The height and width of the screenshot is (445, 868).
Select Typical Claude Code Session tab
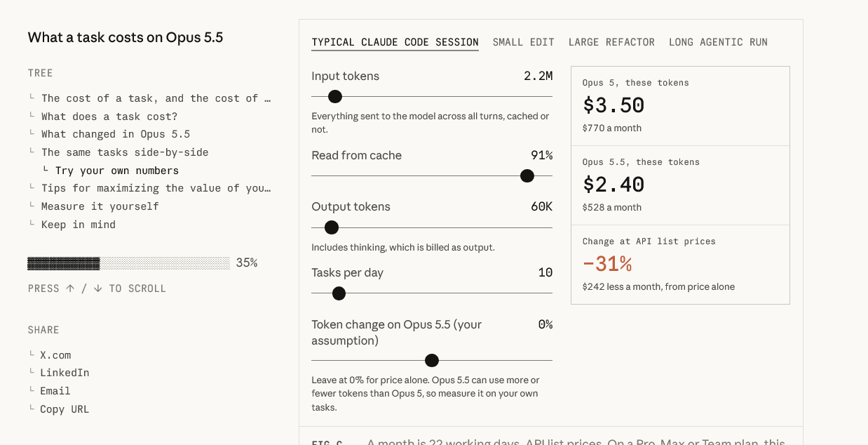pyautogui.click(x=395, y=42)
